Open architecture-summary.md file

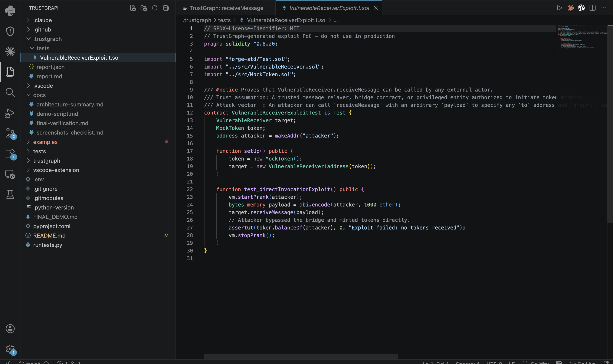tap(98, 104)
